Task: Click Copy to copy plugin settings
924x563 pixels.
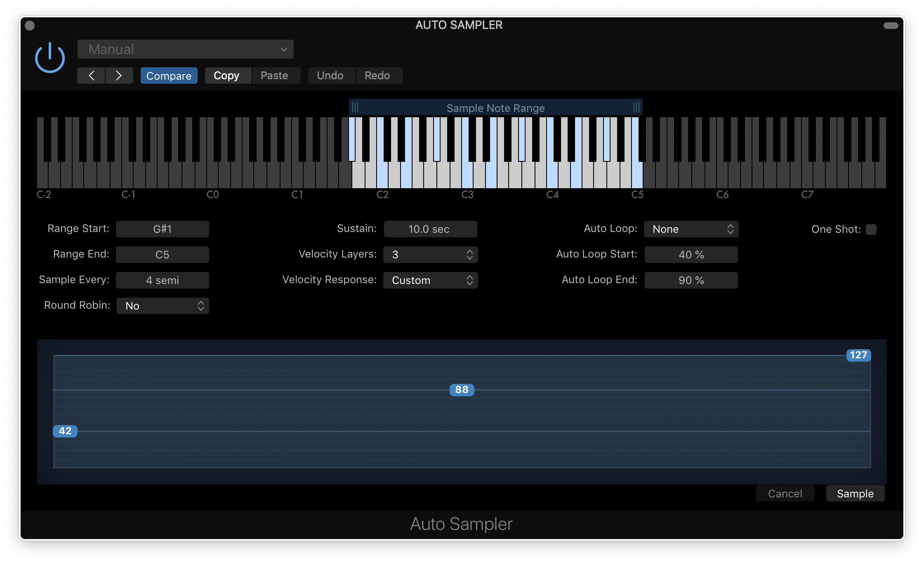Action: pyautogui.click(x=227, y=76)
